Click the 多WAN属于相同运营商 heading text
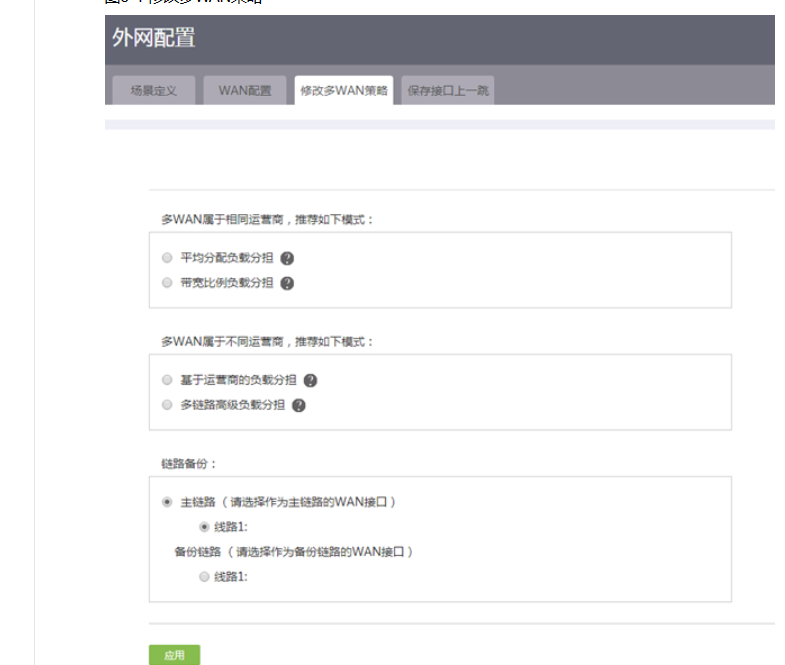This screenshot has height=665, width=785. (267, 220)
